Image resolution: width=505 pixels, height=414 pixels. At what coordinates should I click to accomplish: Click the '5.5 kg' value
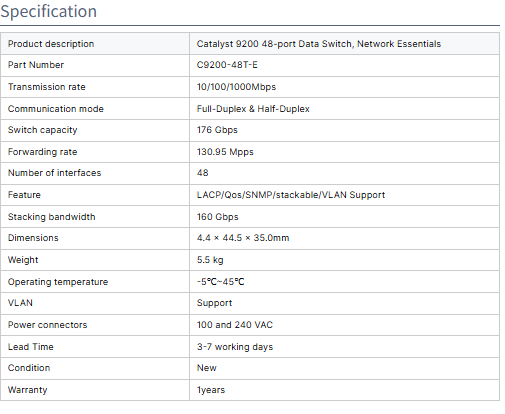(x=210, y=260)
